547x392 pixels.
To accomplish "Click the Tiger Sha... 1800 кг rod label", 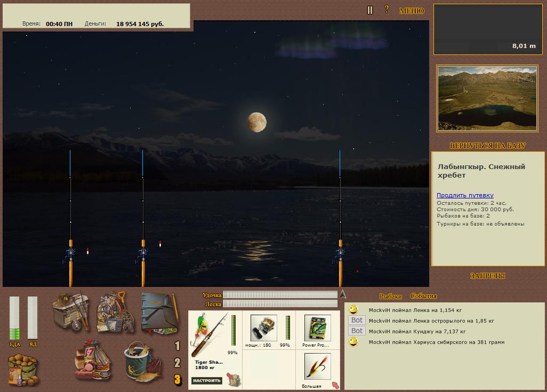I will coord(209,365).
